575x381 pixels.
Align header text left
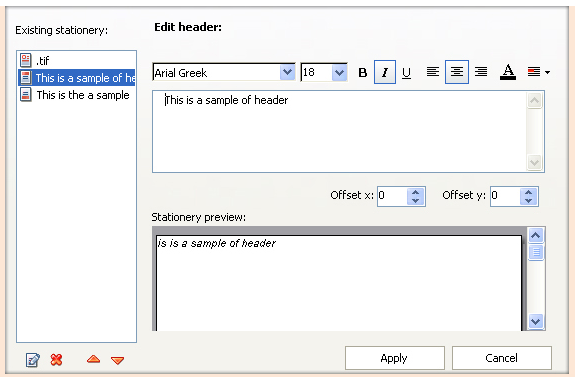pos(433,72)
